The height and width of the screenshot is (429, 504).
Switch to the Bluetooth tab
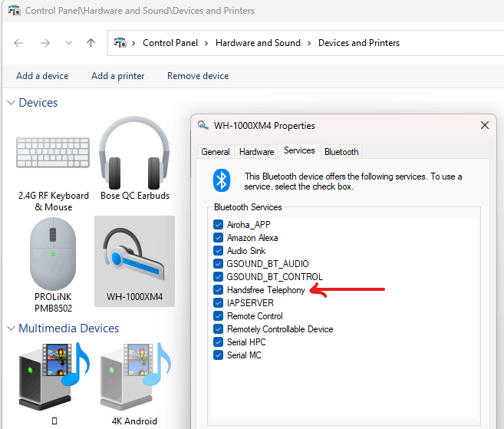[x=341, y=152]
